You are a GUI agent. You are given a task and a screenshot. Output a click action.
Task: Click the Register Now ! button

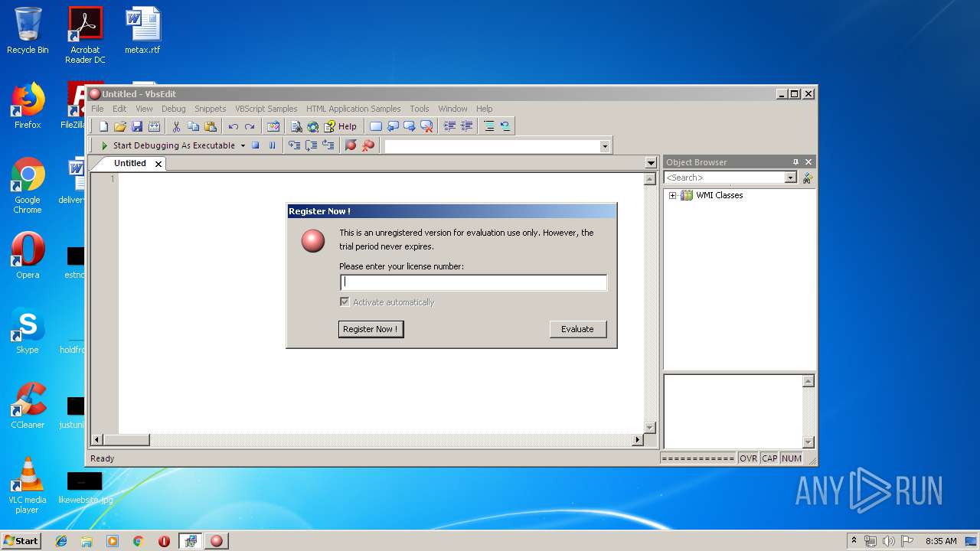tap(371, 329)
